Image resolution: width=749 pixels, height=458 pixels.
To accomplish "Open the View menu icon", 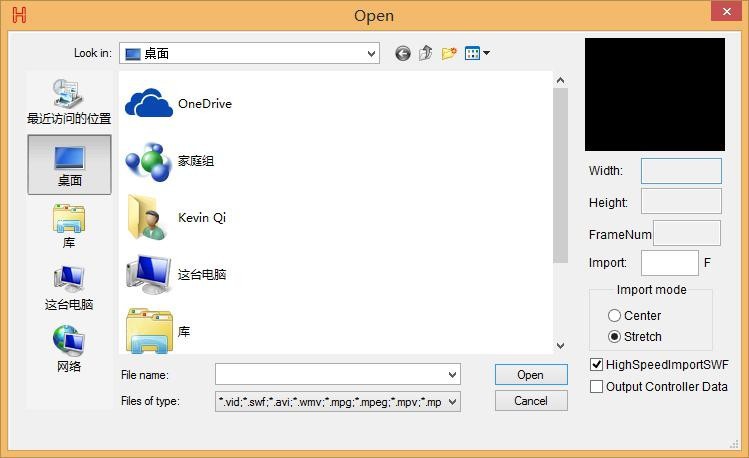I will [x=472, y=53].
